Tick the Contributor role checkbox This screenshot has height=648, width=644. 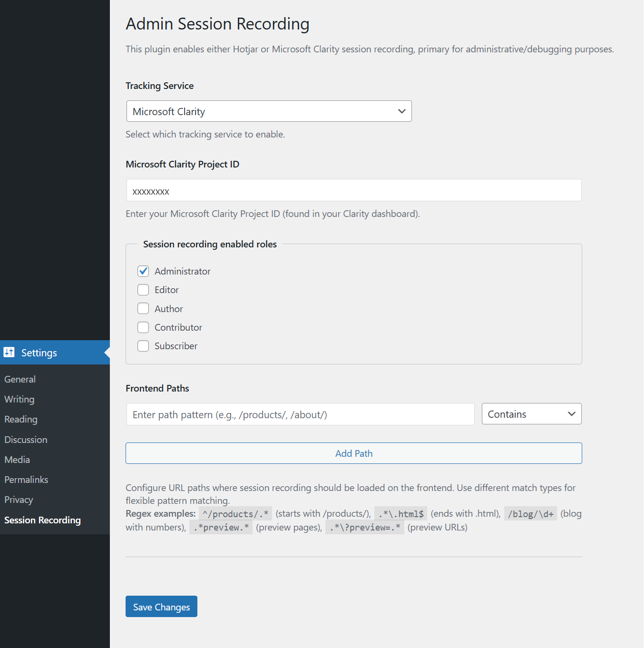pyautogui.click(x=143, y=327)
